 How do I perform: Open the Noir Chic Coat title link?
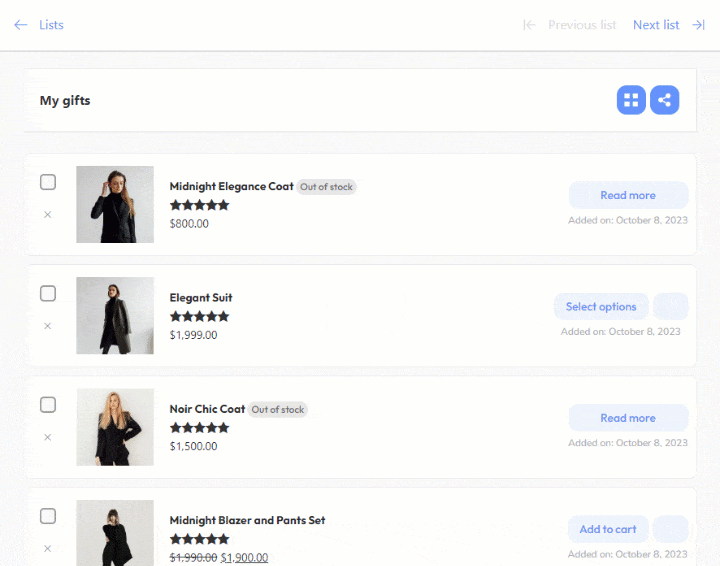coord(207,409)
